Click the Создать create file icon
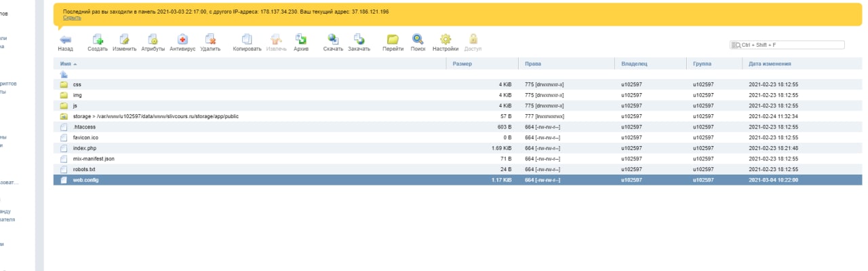Image resolution: width=868 pixels, height=271 pixels. 98,39
